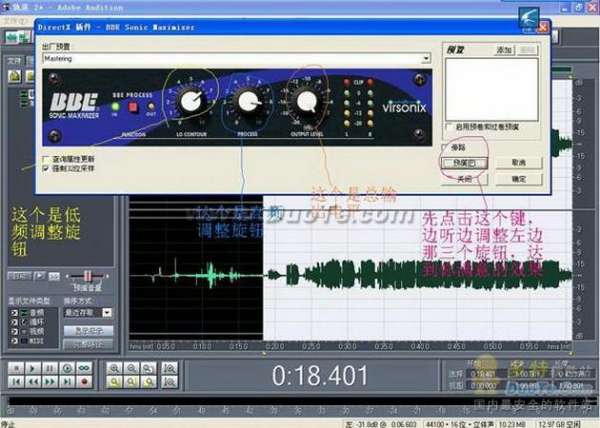Toggle audio file type visibility
The height and width of the screenshot is (428, 600).
pos(15,313)
